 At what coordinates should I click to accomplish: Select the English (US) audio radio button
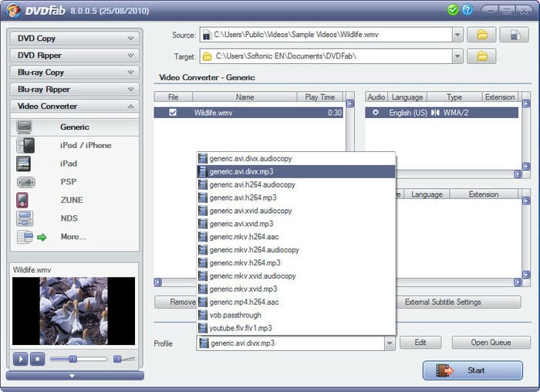[376, 113]
